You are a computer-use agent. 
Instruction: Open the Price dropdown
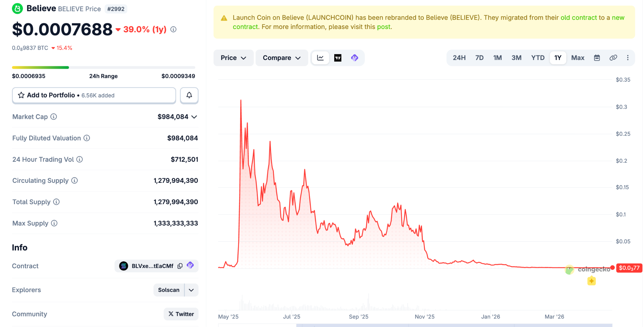pos(233,58)
